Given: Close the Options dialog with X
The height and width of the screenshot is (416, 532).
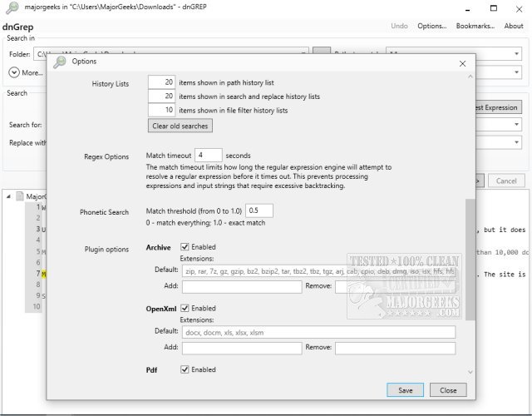Looking at the screenshot, I should (x=462, y=63).
